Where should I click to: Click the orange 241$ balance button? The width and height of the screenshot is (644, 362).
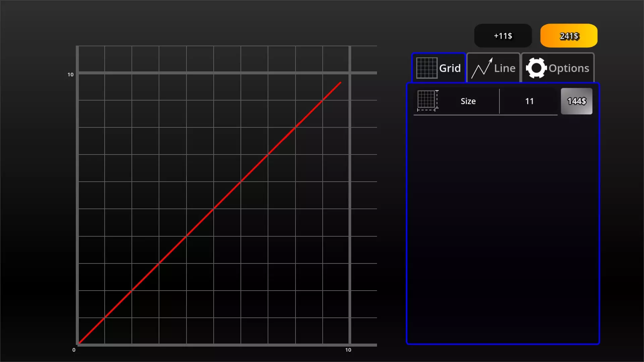click(x=569, y=36)
